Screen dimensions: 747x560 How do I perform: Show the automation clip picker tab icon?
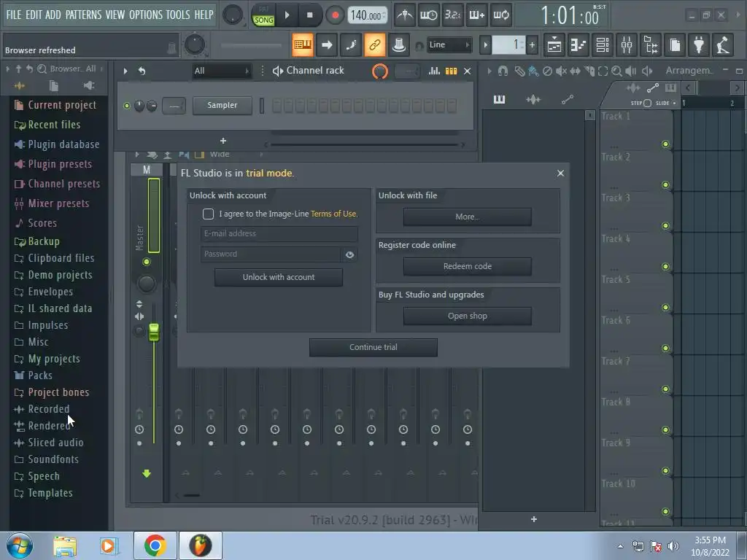(568, 99)
